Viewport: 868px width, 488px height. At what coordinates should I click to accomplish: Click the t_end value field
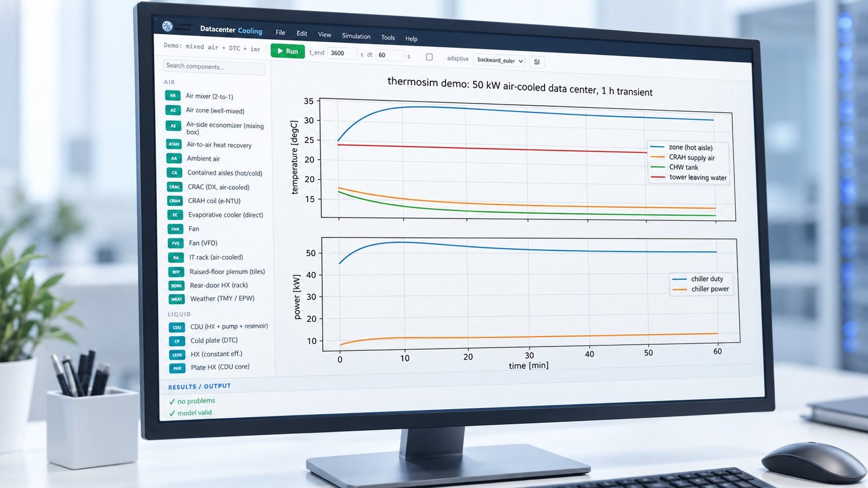pyautogui.click(x=342, y=53)
